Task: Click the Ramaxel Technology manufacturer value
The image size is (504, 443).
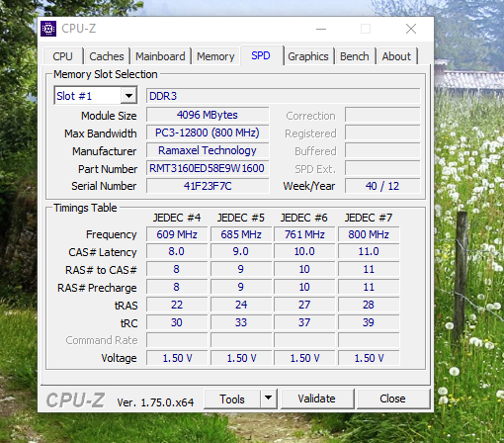Action: 208,150
